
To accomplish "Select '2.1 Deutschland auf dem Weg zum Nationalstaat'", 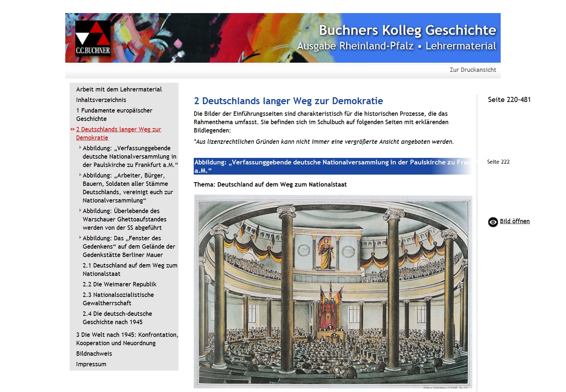I will (x=130, y=269).
